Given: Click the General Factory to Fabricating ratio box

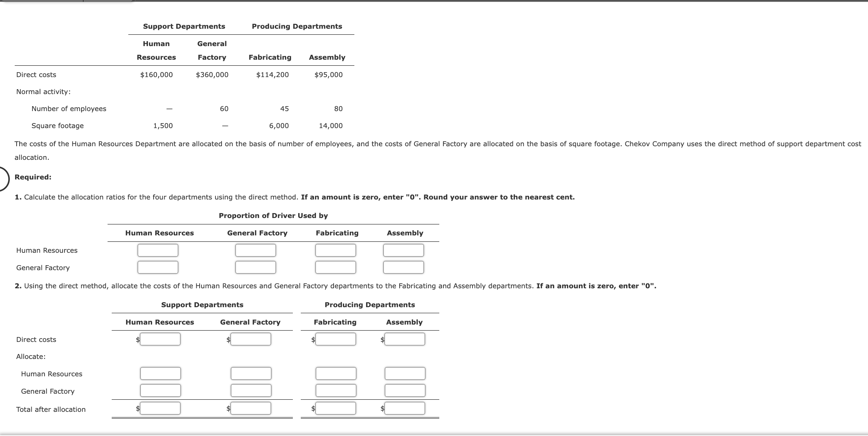Looking at the screenshot, I should [x=335, y=267].
